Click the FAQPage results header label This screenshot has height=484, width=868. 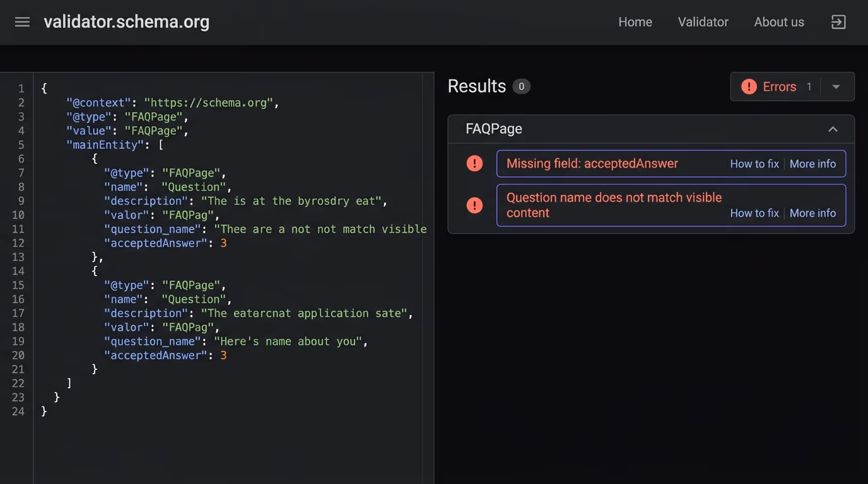pos(494,129)
